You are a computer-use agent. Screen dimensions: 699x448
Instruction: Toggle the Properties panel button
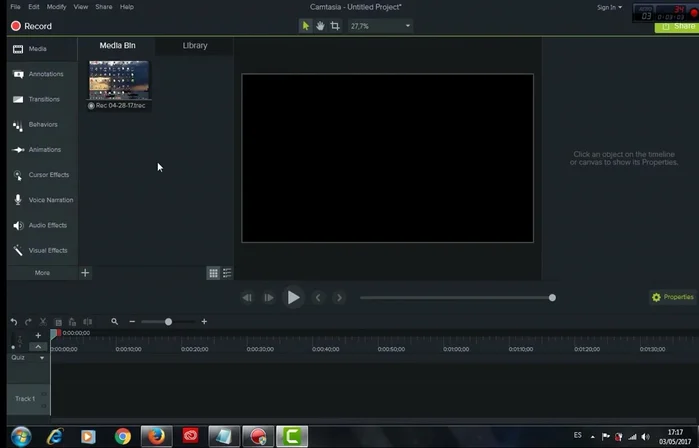pos(672,297)
